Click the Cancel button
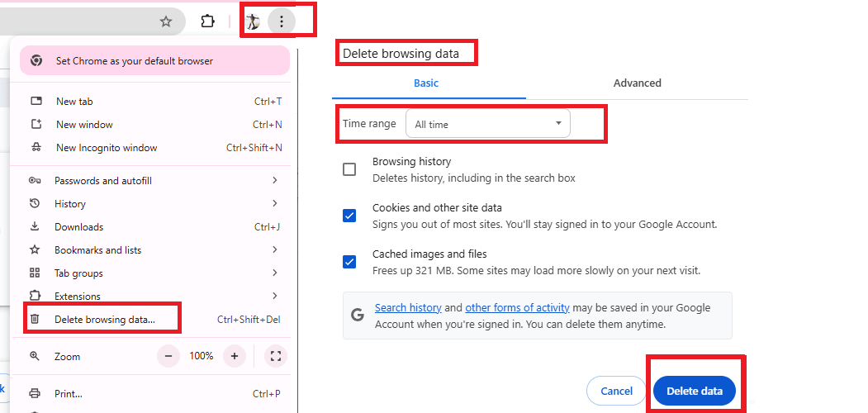 coord(616,391)
